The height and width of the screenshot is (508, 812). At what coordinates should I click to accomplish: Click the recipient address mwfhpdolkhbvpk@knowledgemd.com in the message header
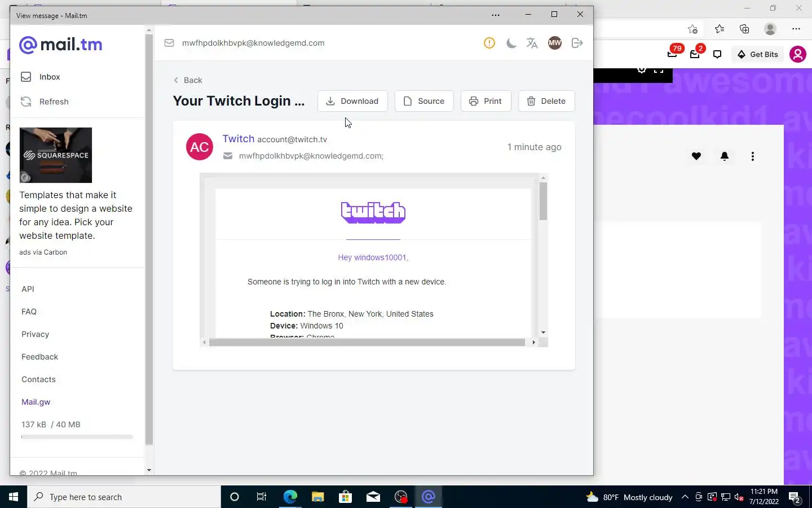[311, 156]
